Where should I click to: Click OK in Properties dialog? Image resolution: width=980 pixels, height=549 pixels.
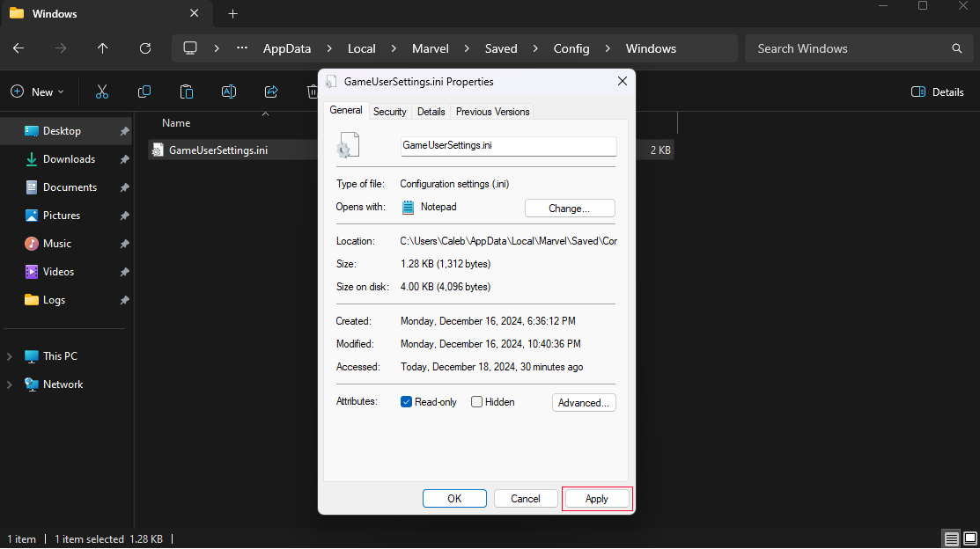(454, 498)
